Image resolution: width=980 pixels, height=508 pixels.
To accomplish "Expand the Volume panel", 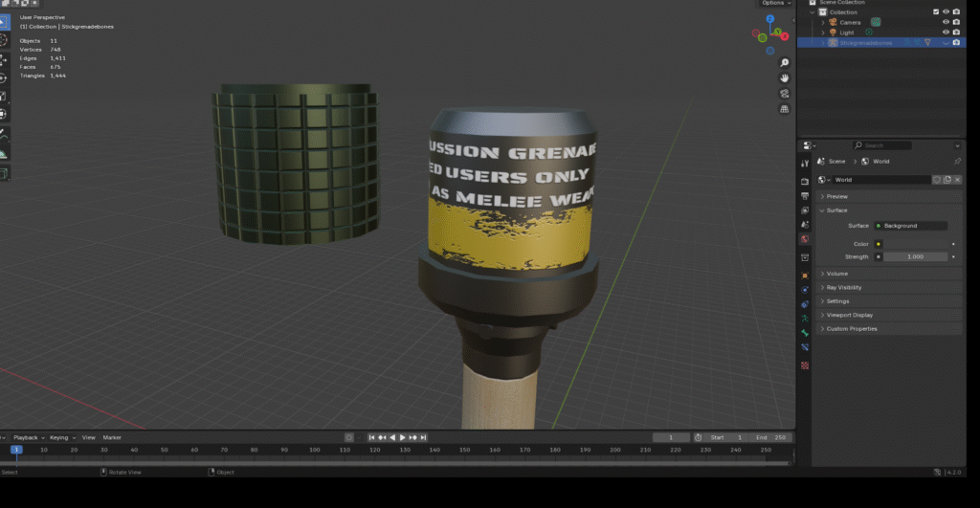I will pos(837,274).
